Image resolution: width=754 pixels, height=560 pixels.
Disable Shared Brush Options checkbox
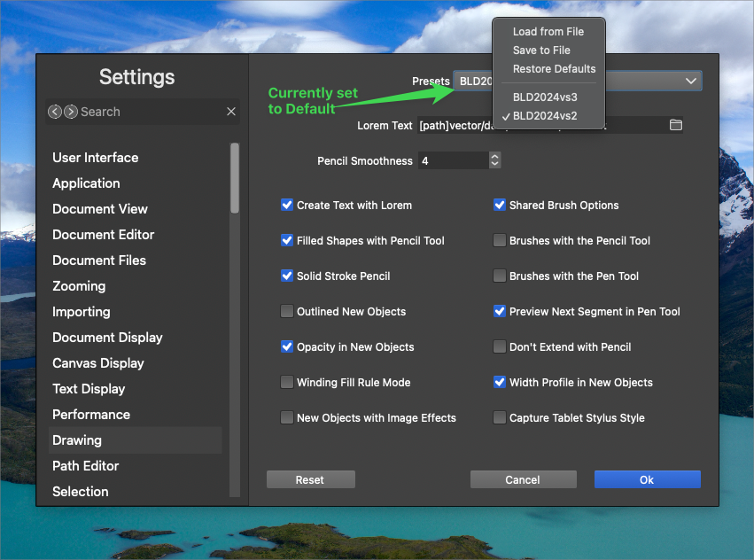tap(500, 205)
